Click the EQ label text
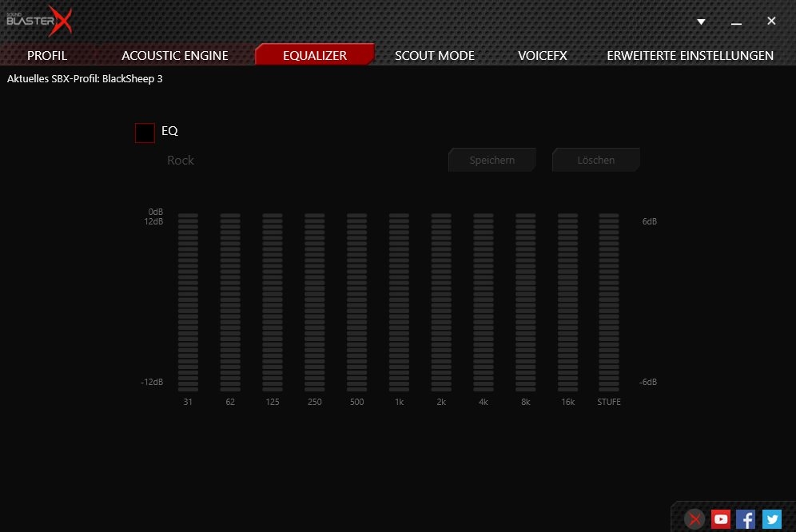This screenshot has height=532, width=796. pos(169,131)
